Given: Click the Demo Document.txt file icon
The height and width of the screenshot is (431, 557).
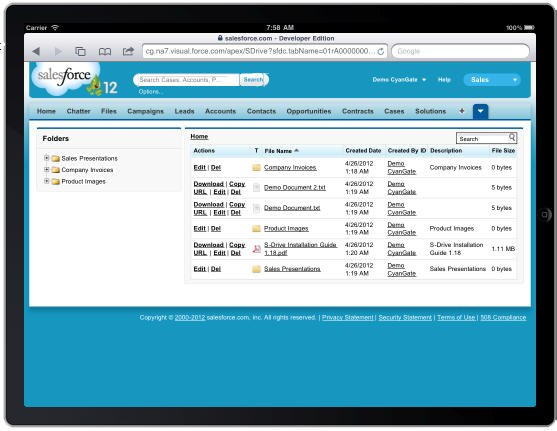Looking at the screenshot, I should pos(256,208).
